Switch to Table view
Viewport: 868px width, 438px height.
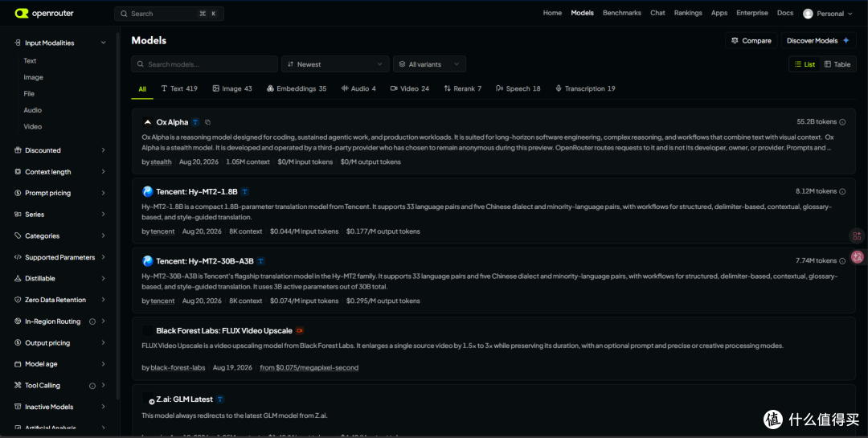[x=837, y=64]
